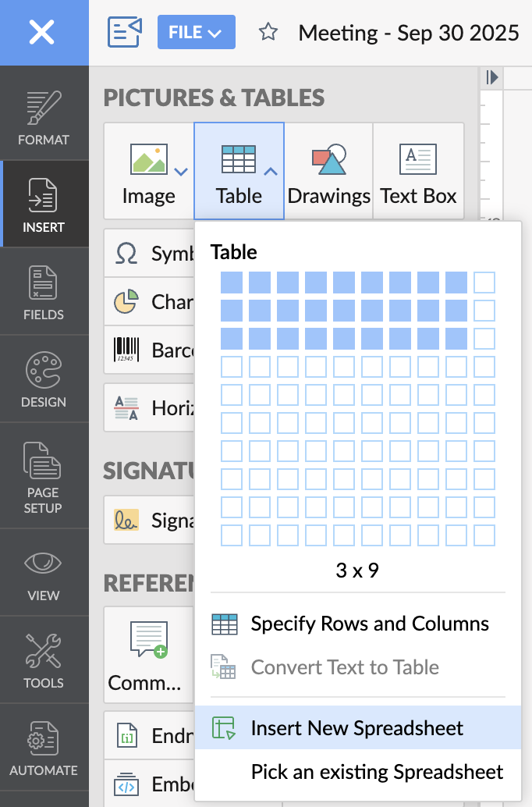Click the Signature button
The height and width of the screenshot is (807, 532).
149,519
